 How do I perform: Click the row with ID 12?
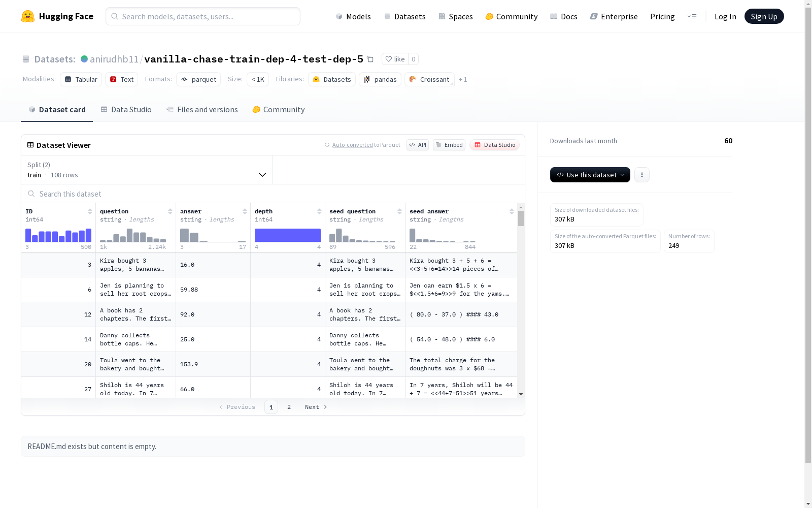pyautogui.click(x=269, y=314)
